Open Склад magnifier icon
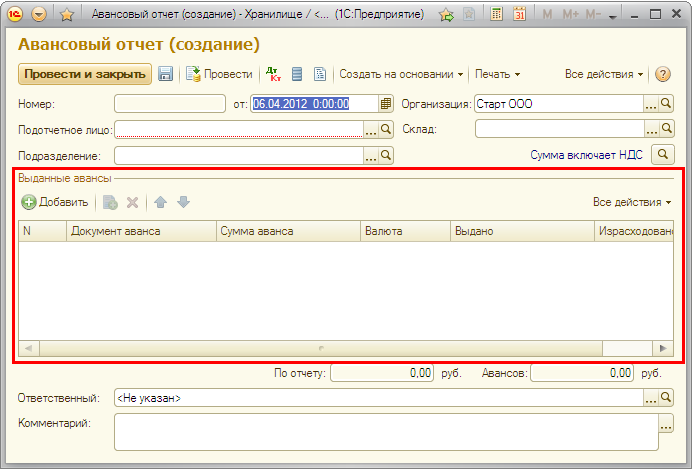Viewport: 692px width, 469px height. click(x=667, y=129)
